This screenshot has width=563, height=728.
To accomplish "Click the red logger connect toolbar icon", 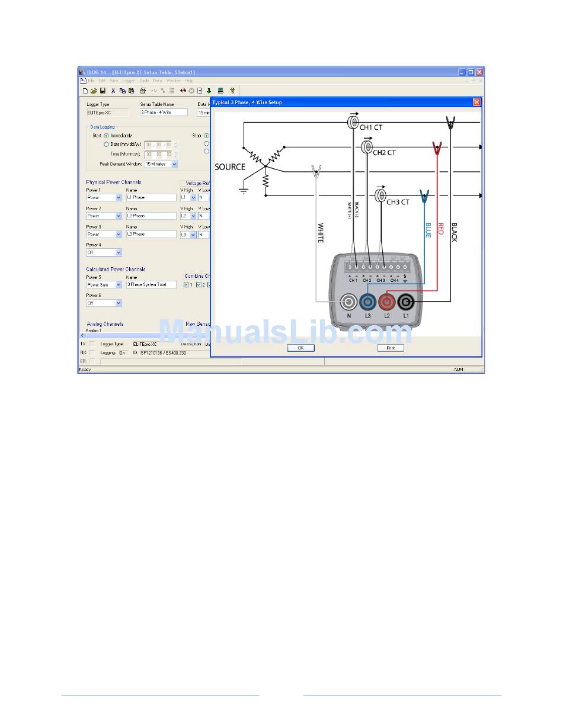I will [x=183, y=91].
